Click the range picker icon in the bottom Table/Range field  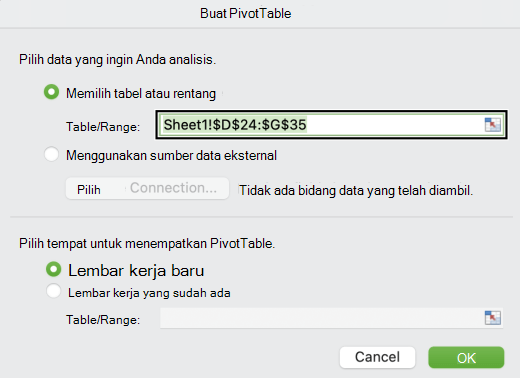(493, 318)
